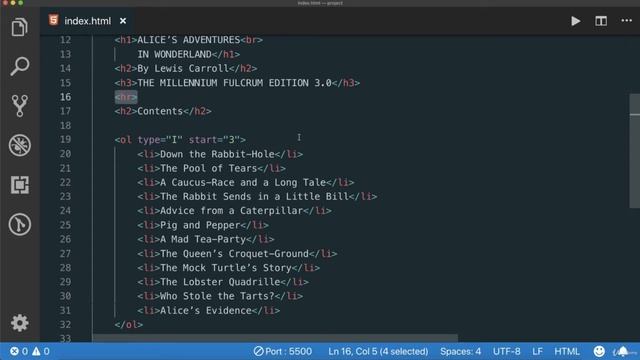The height and width of the screenshot is (360, 640).
Task: Click 'Who Stole the Tarts?' line
Action: (217, 296)
